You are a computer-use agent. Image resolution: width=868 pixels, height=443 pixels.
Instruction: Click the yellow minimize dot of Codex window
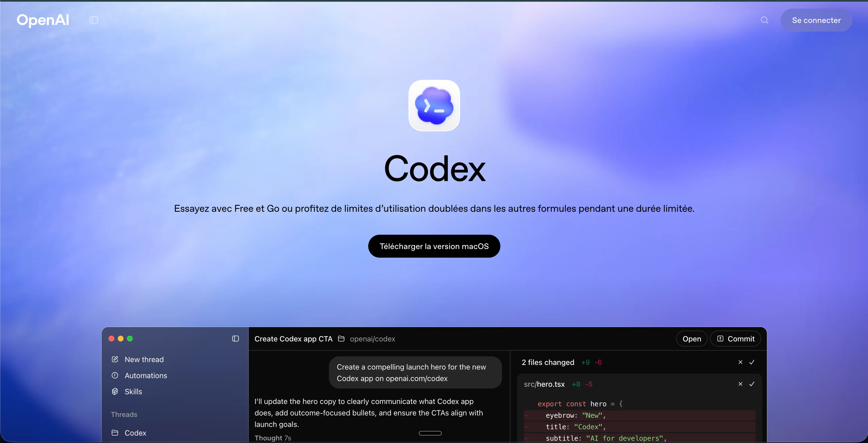coord(121,339)
